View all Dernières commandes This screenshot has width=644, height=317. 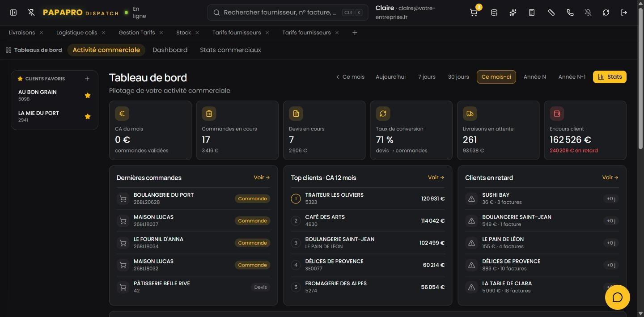262,178
